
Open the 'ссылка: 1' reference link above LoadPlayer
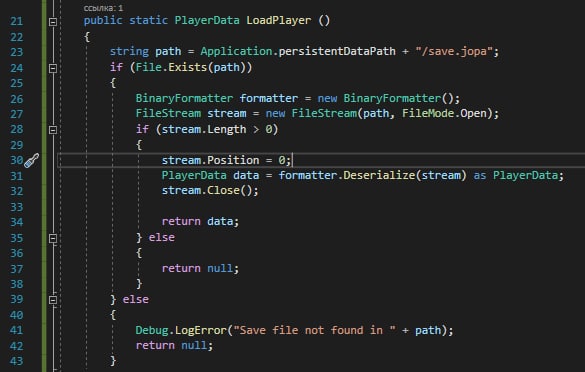(103, 8)
